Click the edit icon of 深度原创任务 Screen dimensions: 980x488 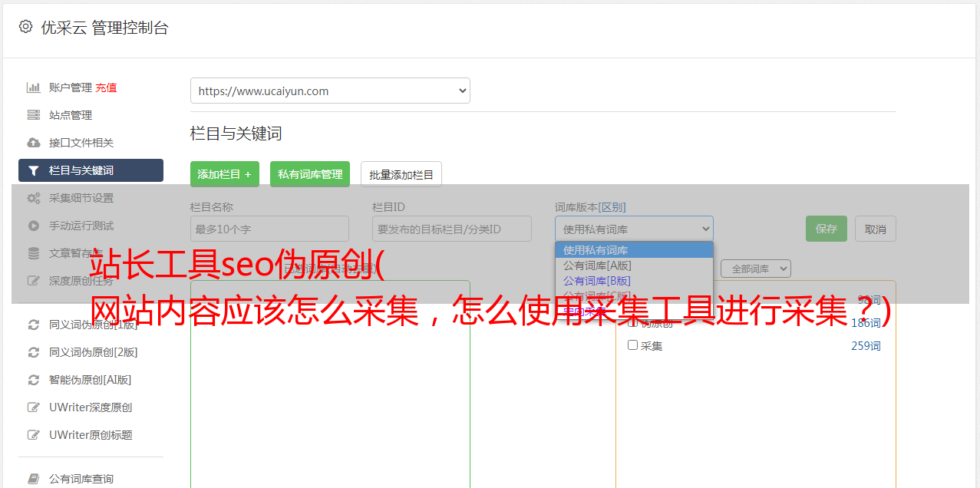(x=34, y=281)
